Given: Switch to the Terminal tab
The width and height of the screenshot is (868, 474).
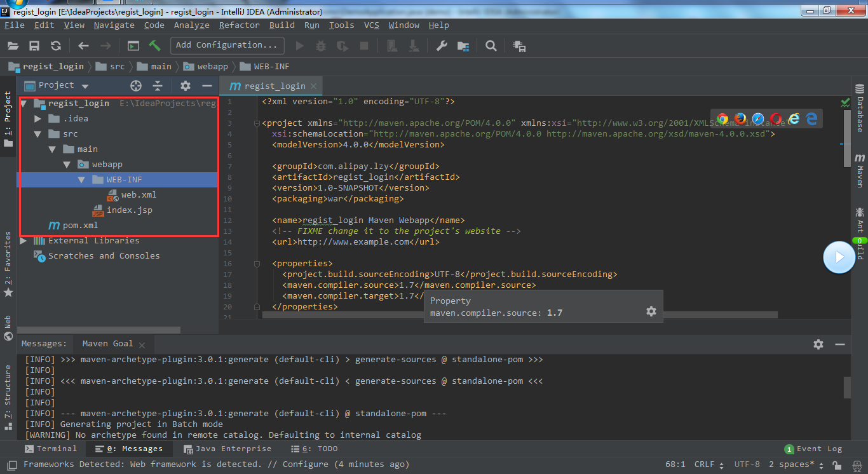Looking at the screenshot, I should (x=51, y=449).
